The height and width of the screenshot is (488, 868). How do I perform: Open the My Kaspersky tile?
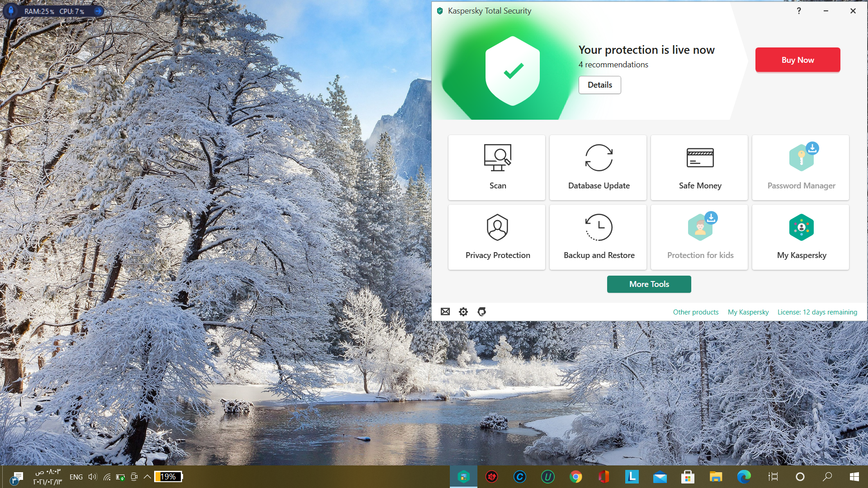[x=801, y=237]
